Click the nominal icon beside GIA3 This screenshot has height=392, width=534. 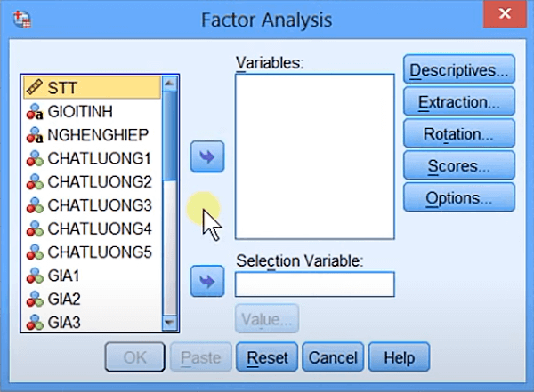click(x=35, y=323)
